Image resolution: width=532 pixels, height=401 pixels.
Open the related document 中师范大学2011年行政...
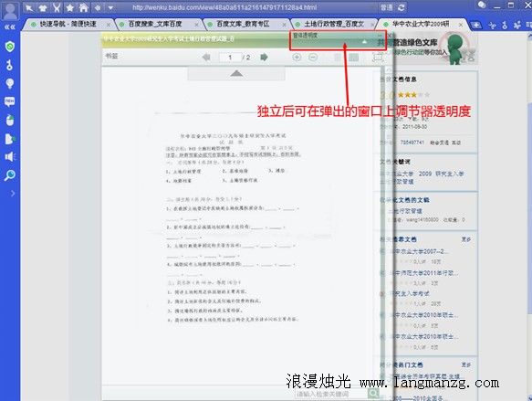[425, 273]
